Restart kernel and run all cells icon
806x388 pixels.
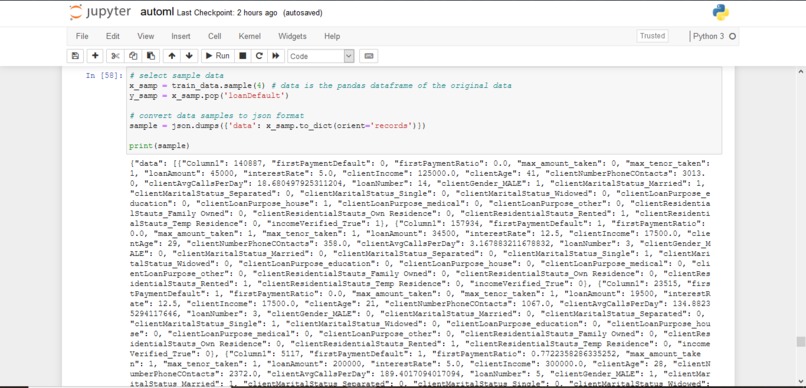(x=276, y=56)
